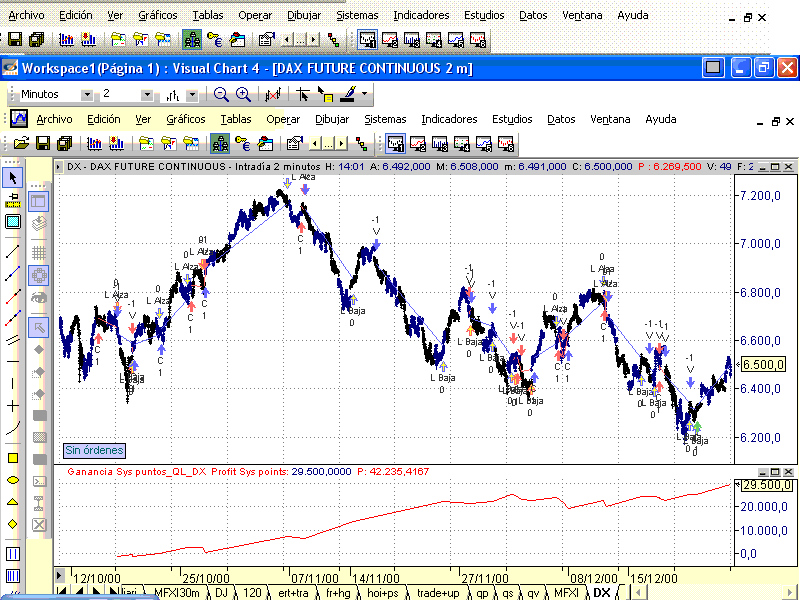Image resolution: width=800 pixels, height=600 pixels.
Task: Toggle the eye visibility icon in side panel
Action: point(39,297)
